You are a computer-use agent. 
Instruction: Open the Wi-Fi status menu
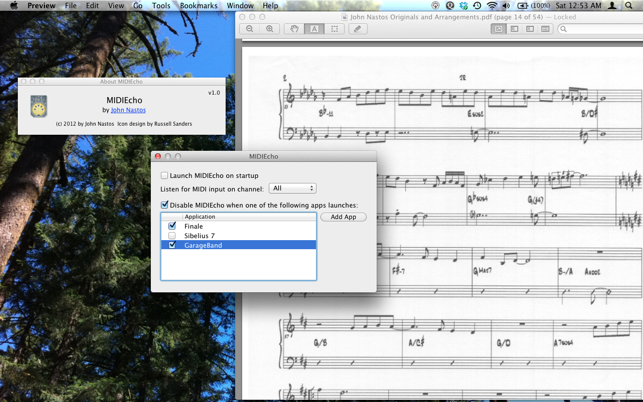point(492,5)
